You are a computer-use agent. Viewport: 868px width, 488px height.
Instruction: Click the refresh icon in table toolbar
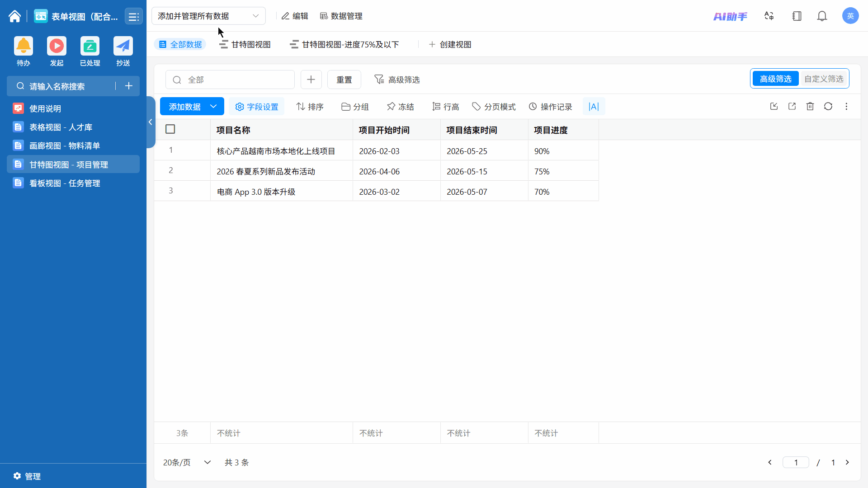[828, 107]
